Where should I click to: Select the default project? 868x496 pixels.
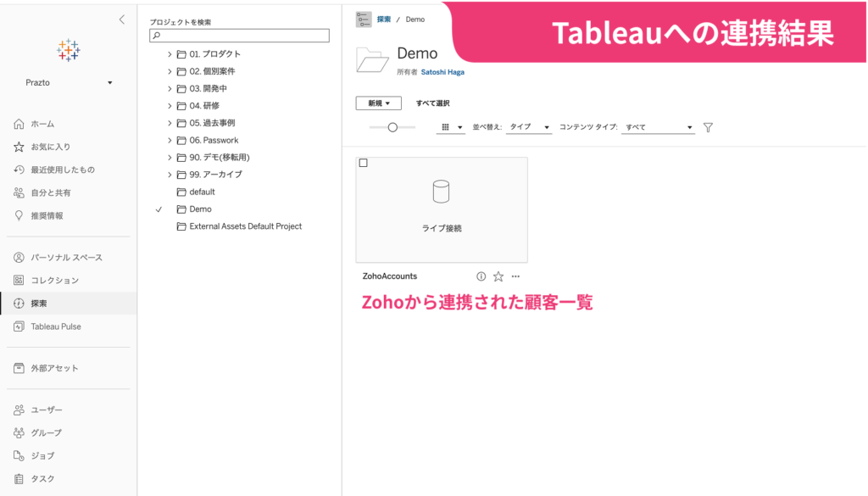pyautogui.click(x=202, y=192)
